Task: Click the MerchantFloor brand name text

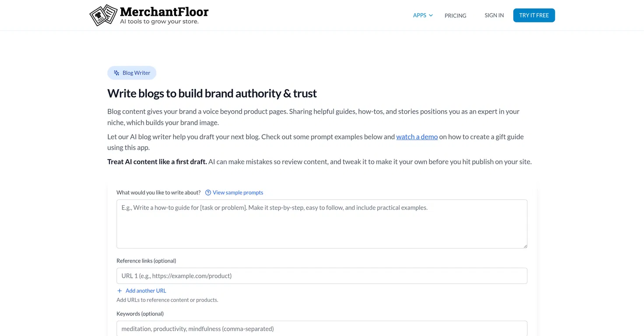Action: click(x=164, y=11)
